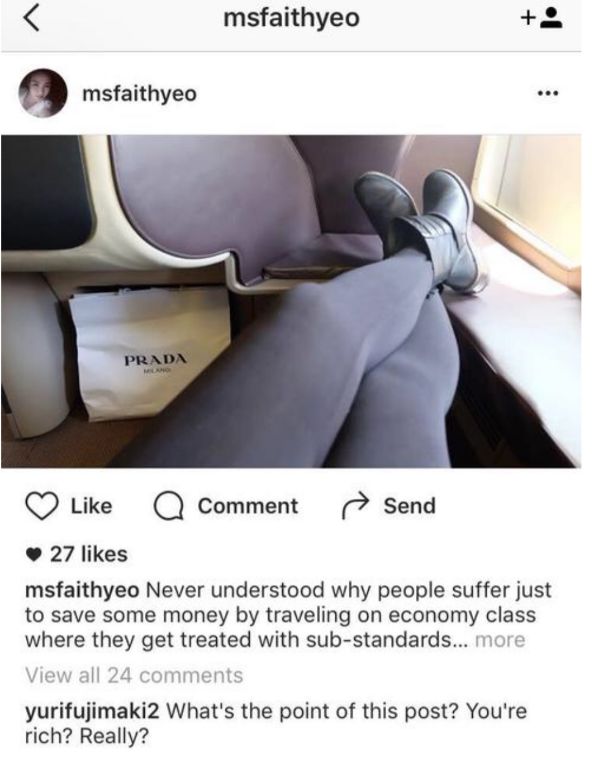592x766 pixels.
Task: Expand caption with the more link
Action: click(x=500, y=639)
